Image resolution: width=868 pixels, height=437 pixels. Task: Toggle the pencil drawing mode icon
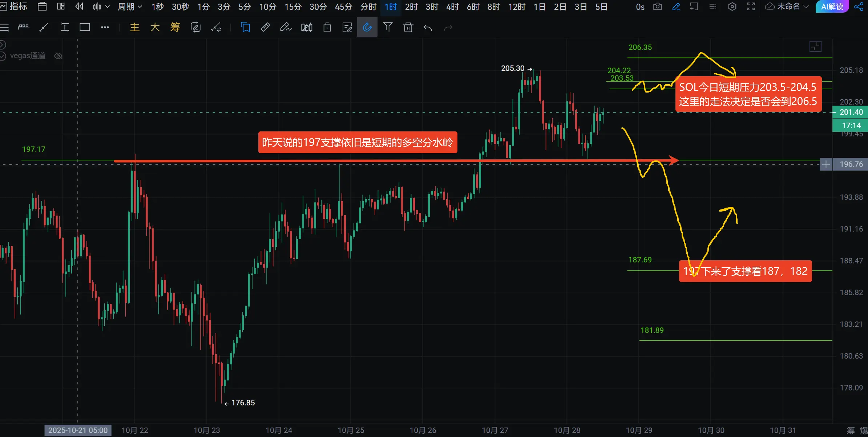(676, 7)
